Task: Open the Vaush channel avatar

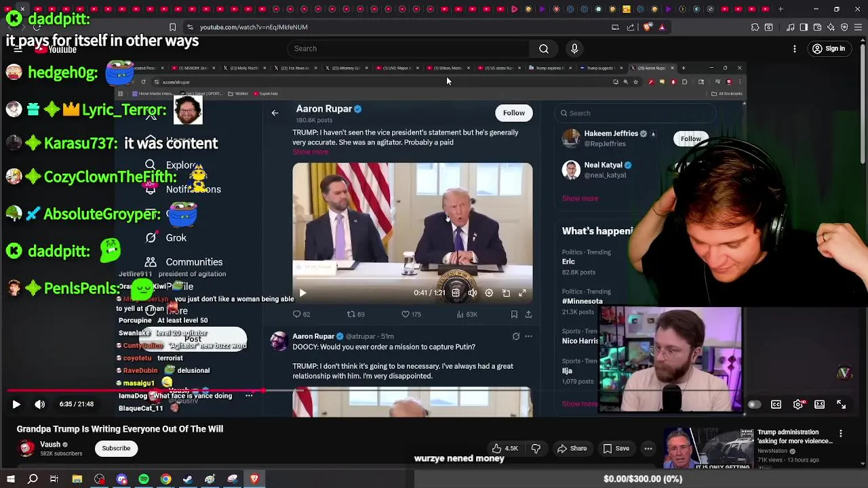Action: (26, 448)
